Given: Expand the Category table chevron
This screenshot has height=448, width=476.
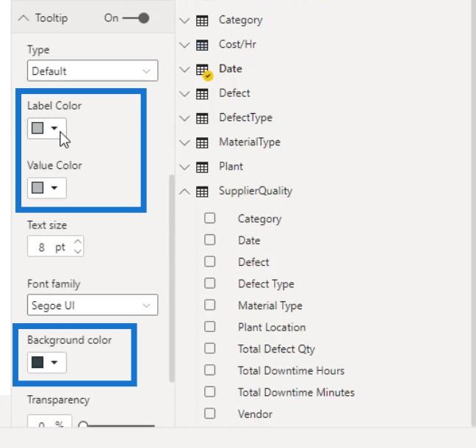Looking at the screenshot, I should [x=184, y=21].
